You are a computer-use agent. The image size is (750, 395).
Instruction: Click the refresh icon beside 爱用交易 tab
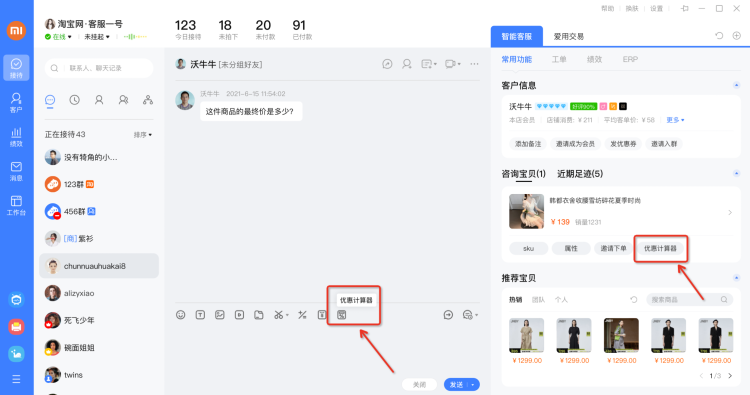[x=719, y=36]
